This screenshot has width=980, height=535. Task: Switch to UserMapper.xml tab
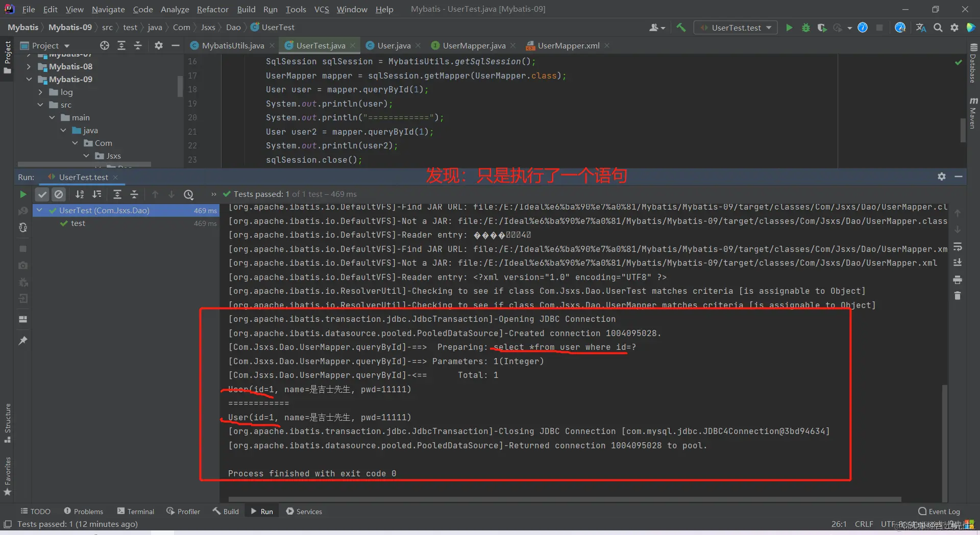pyautogui.click(x=568, y=45)
